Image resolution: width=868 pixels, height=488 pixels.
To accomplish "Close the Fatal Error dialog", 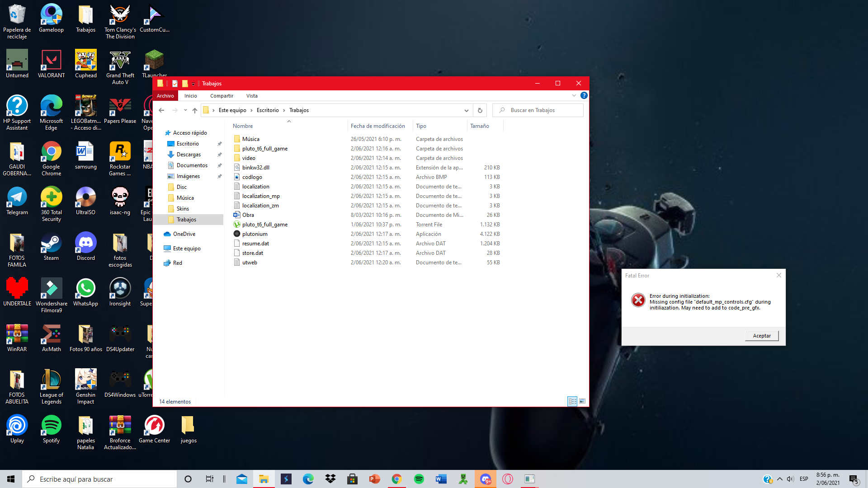I will click(x=779, y=275).
